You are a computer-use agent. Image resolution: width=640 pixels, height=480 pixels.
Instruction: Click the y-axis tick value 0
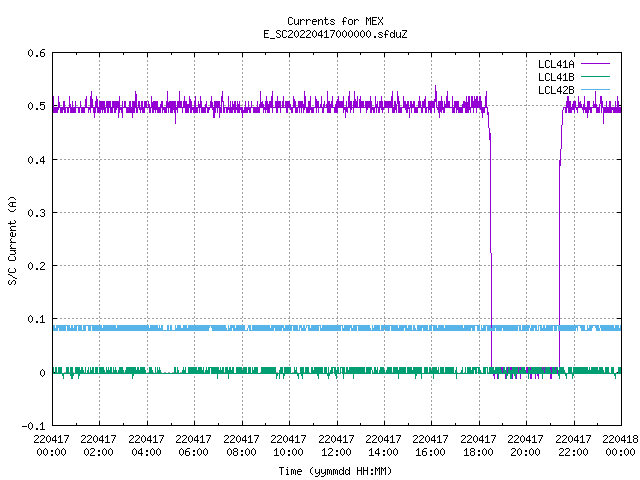coord(42,373)
